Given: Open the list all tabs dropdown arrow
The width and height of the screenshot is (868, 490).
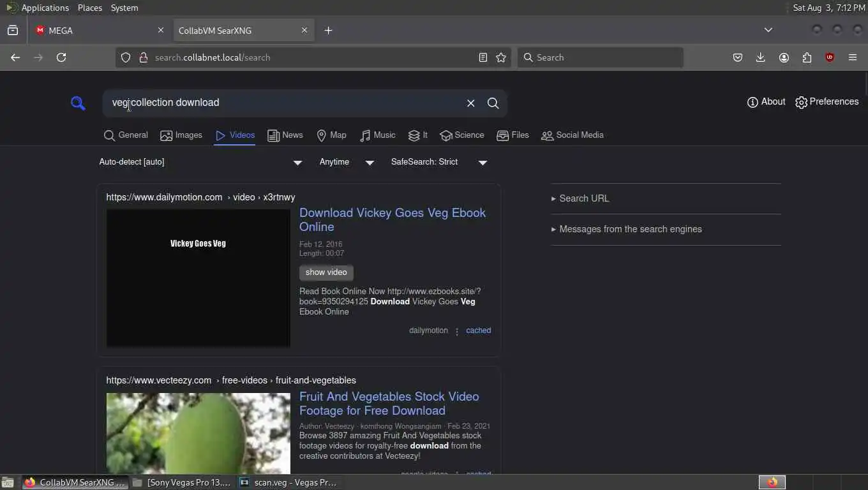Looking at the screenshot, I should point(768,30).
